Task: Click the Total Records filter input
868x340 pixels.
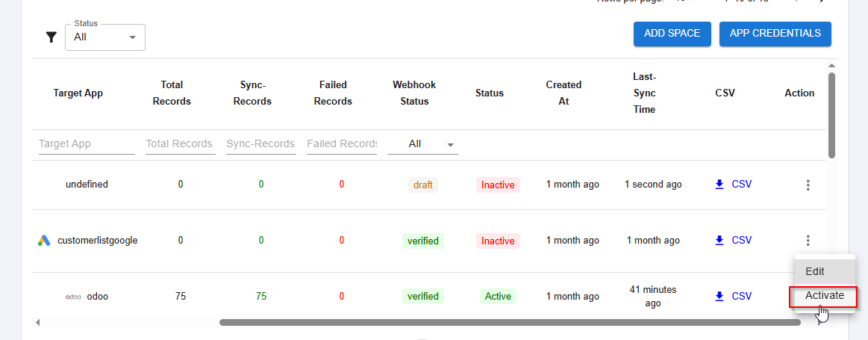Action: (180, 143)
